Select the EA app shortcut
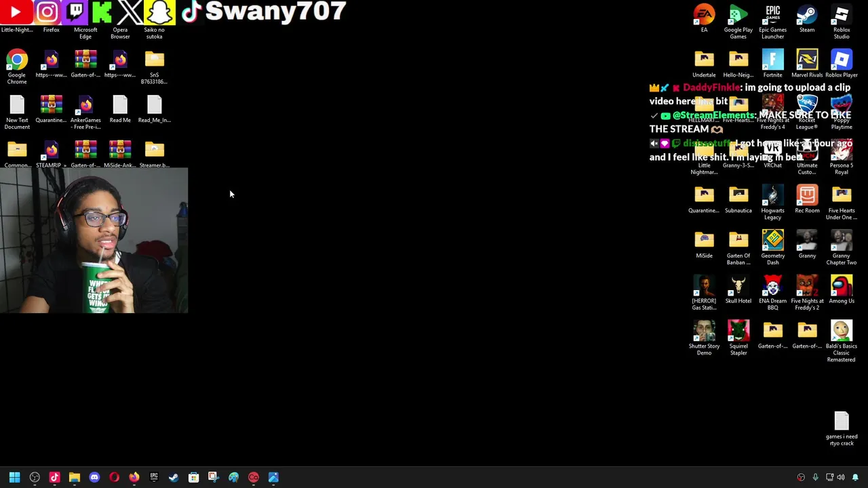868x488 pixels. 704,18
